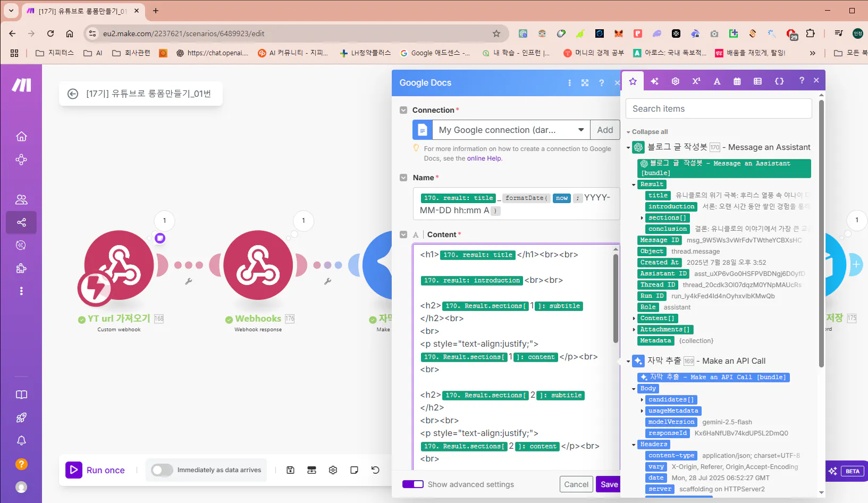This screenshot has width=868, height=503.
Task: Save the Google Docs module settings
Action: [x=609, y=484]
